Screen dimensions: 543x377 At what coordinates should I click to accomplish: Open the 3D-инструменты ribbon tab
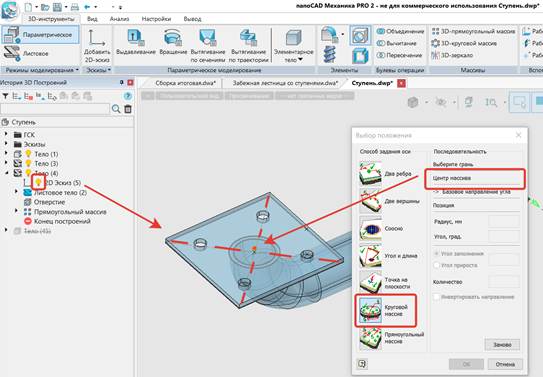pos(51,19)
